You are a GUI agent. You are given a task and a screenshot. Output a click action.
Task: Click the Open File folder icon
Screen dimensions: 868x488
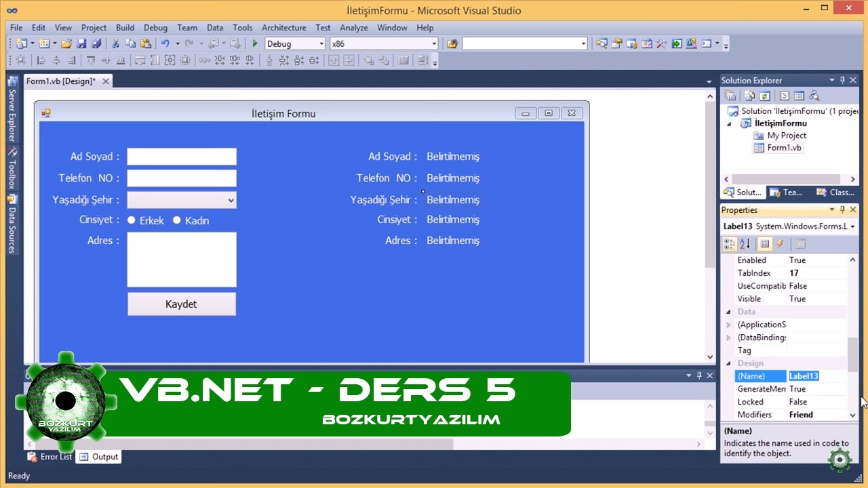point(66,44)
